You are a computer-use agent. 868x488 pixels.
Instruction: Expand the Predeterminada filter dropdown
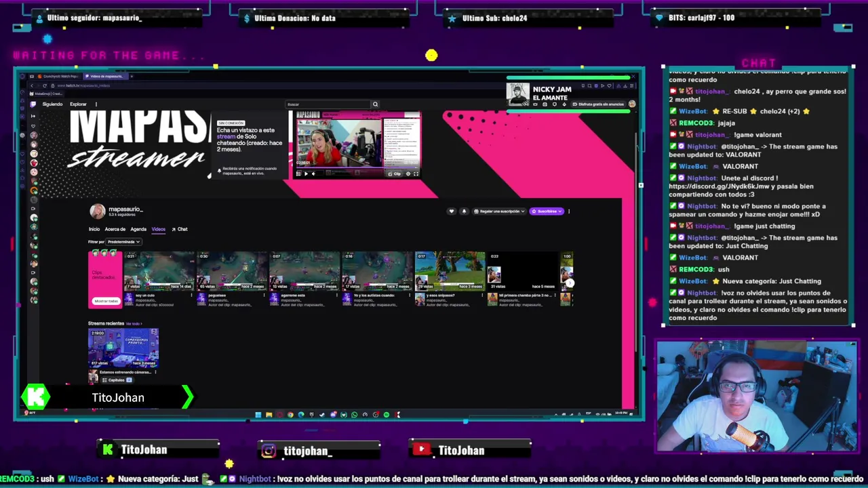pos(124,242)
